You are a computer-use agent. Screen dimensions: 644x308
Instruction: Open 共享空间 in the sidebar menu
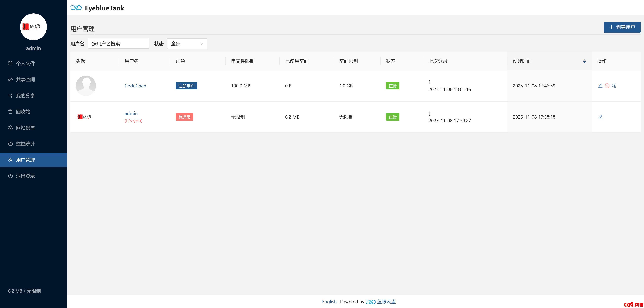25,79
